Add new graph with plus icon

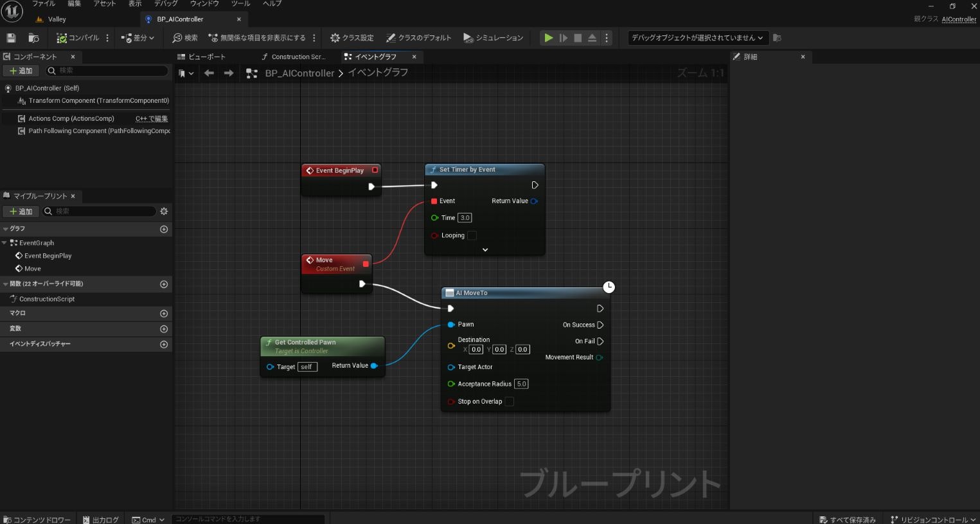pyautogui.click(x=164, y=229)
